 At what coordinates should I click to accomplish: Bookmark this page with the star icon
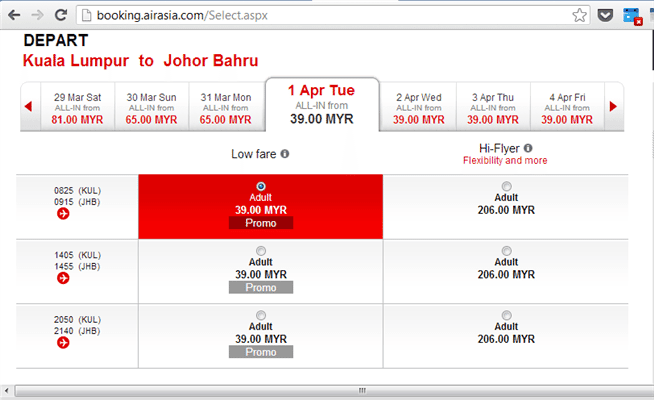point(579,15)
